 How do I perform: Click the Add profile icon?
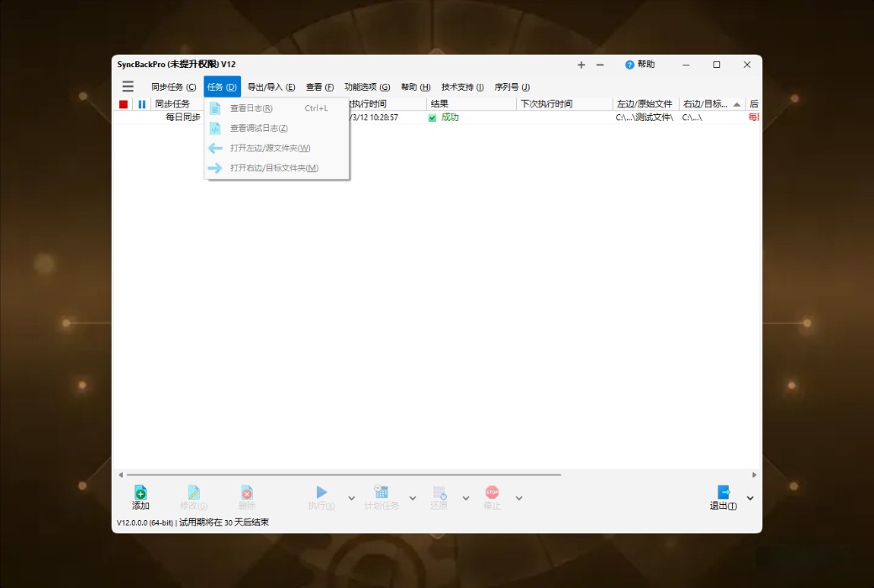tap(140, 493)
